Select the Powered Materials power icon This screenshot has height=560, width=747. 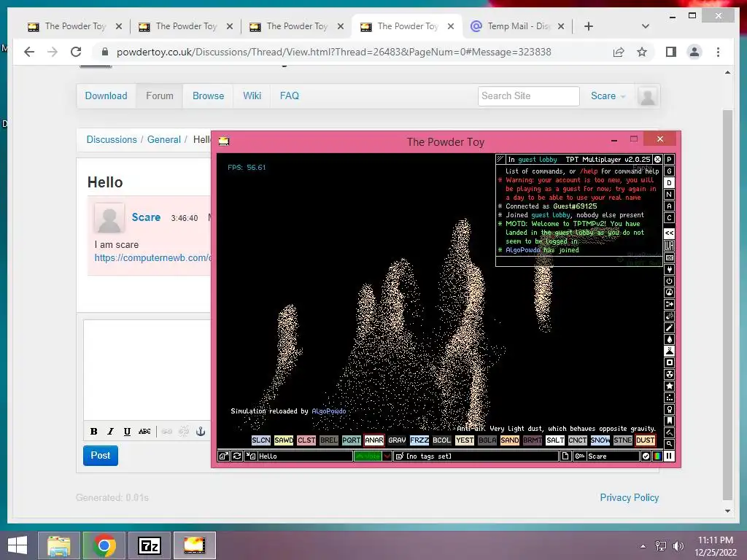(670, 281)
